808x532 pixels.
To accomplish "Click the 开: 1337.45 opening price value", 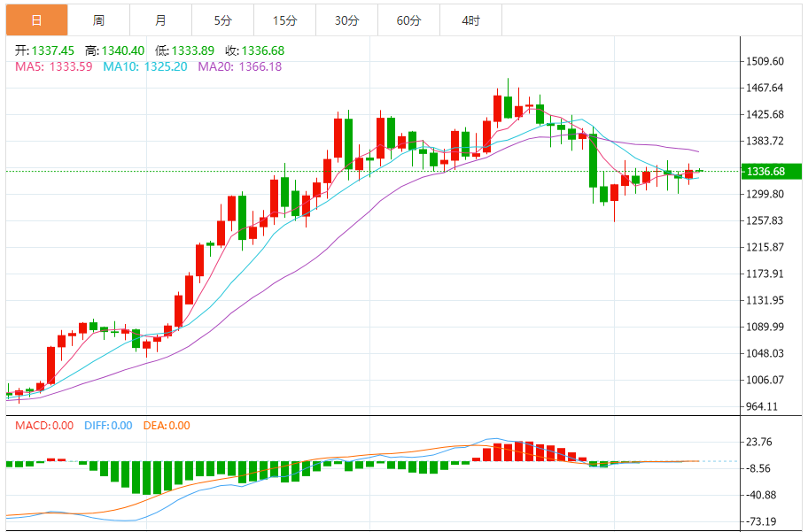I will pyautogui.click(x=43, y=50).
